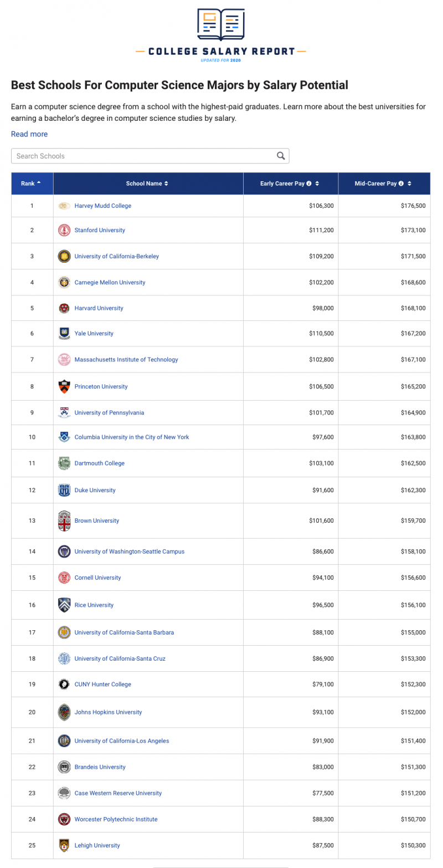Click the Search Schools input field
Image resolution: width=443 pixels, height=868 pixels.
coord(144,156)
